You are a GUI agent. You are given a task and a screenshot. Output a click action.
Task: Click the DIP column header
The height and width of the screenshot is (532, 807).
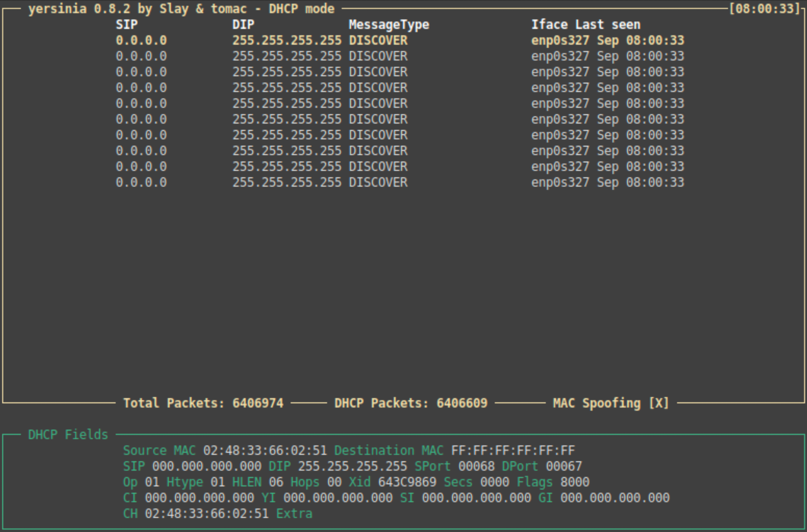[243, 24]
